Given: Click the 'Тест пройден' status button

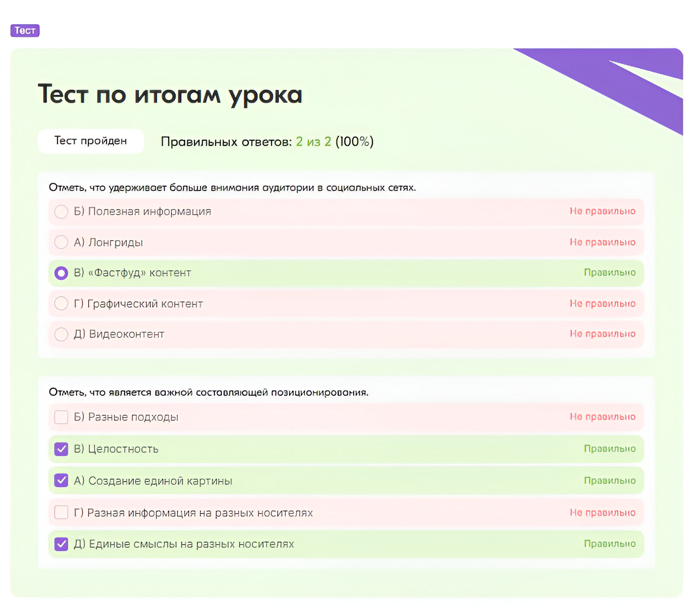Looking at the screenshot, I should point(91,141).
